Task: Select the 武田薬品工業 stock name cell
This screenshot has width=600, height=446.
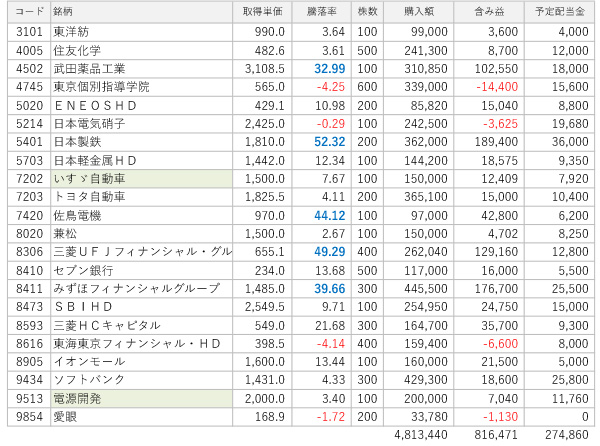Action: pyautogui.click(x=142, y=69)
